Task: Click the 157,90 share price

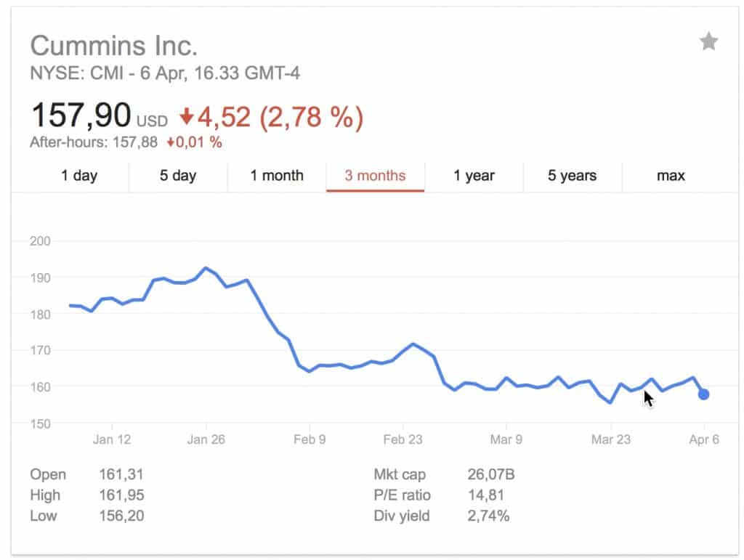Action: [x=81, y=116]
